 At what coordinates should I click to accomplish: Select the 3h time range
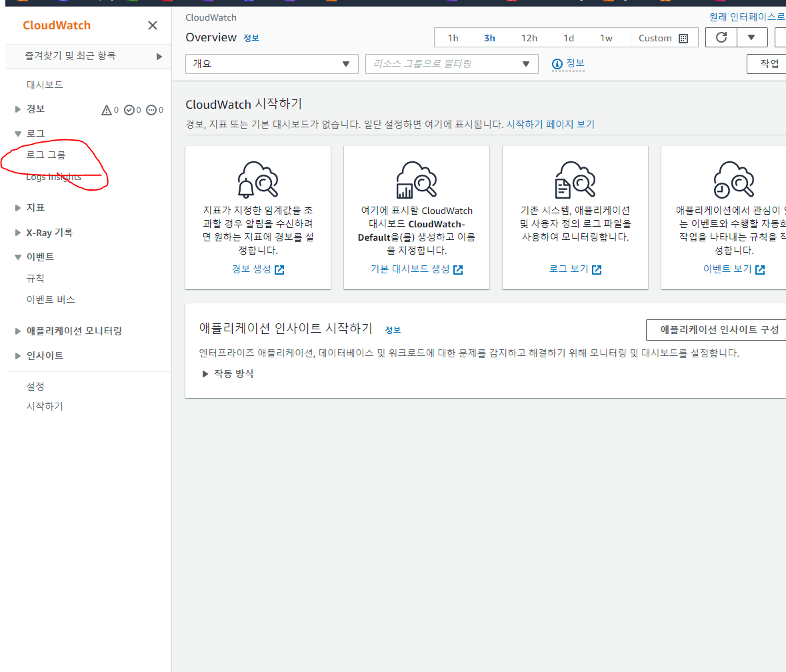(x=490, y=38)
